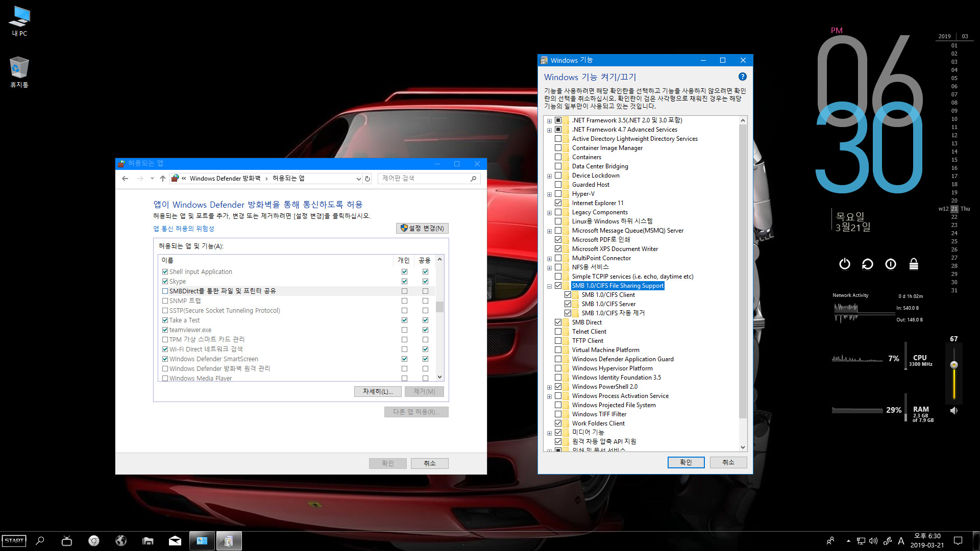Open network status tray icon

pyautogui.click(x=861, y=541)
